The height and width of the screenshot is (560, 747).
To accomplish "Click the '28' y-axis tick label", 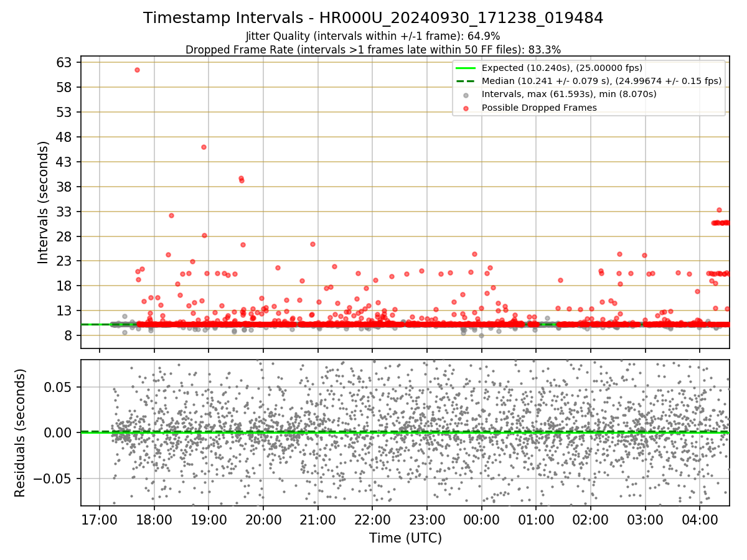I will point(65,236).
